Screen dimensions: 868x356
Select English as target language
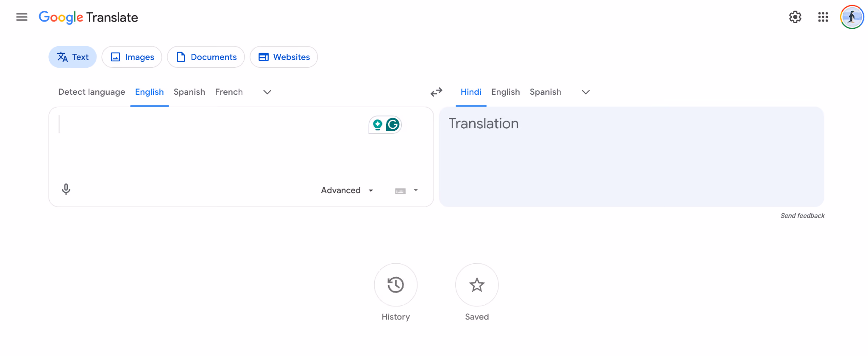pyautogui.click(x=505, y=92)
